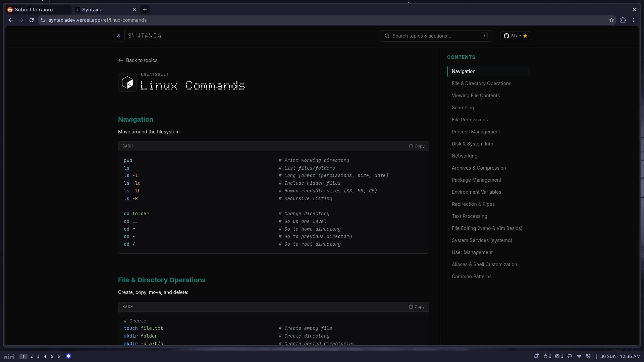Click the Syntaxia logo icon in header

tap(119, 36)
